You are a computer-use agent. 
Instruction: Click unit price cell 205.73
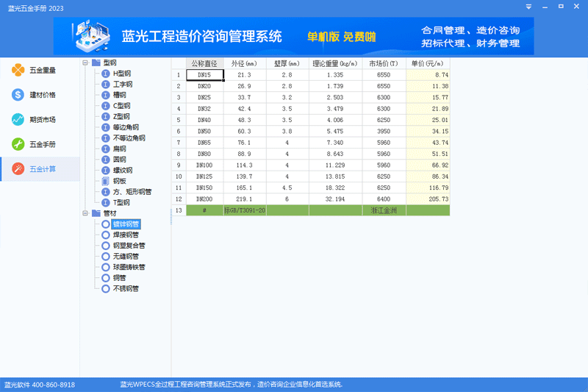pyautogui.click(x=428, y=199)
